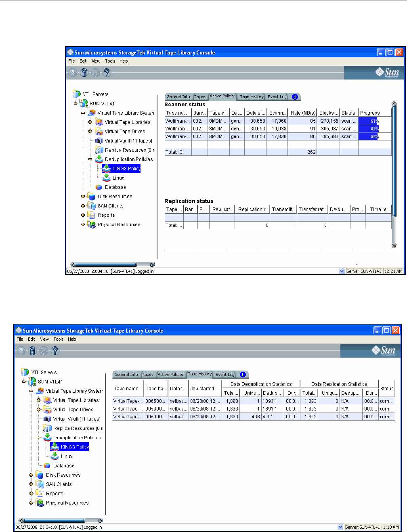Click the trash-can toolbar icon in bottom window
The image size is (407, 532).
[x=33, y=350]
